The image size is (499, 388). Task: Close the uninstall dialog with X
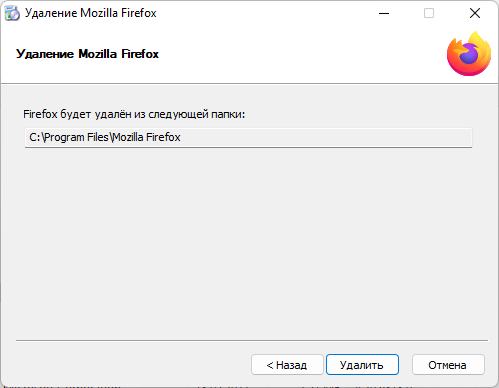[475, 13]
